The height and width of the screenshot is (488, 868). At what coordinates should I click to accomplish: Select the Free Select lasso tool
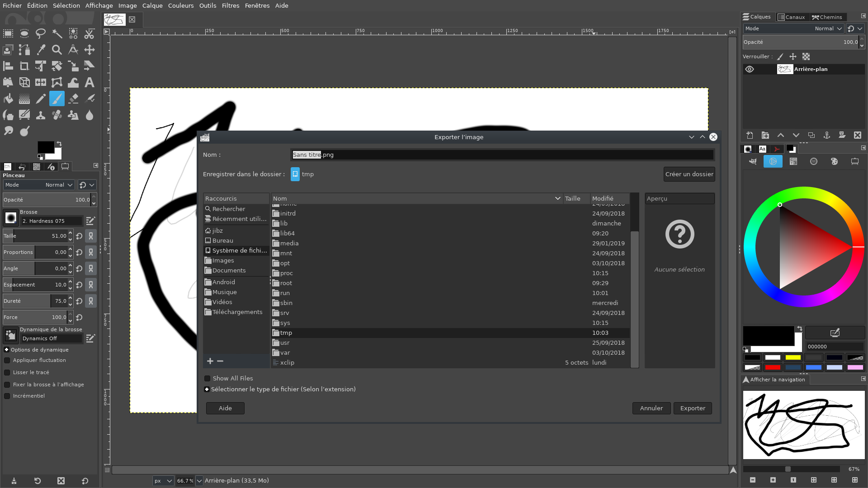coord(41,33)
